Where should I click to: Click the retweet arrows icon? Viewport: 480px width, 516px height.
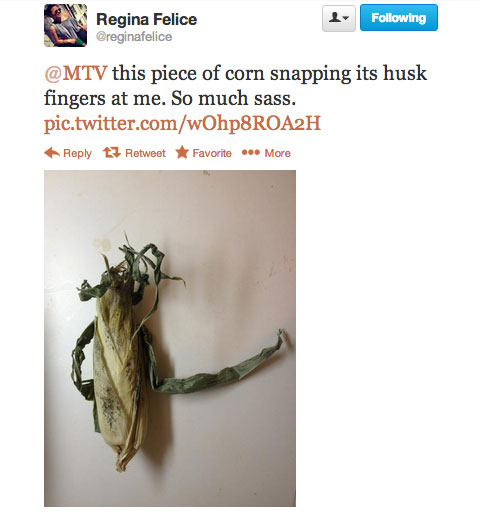point(111,152)
